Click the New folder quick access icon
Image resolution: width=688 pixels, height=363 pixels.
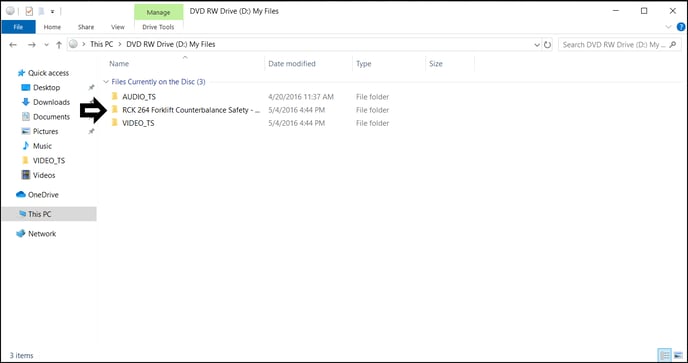41,11
